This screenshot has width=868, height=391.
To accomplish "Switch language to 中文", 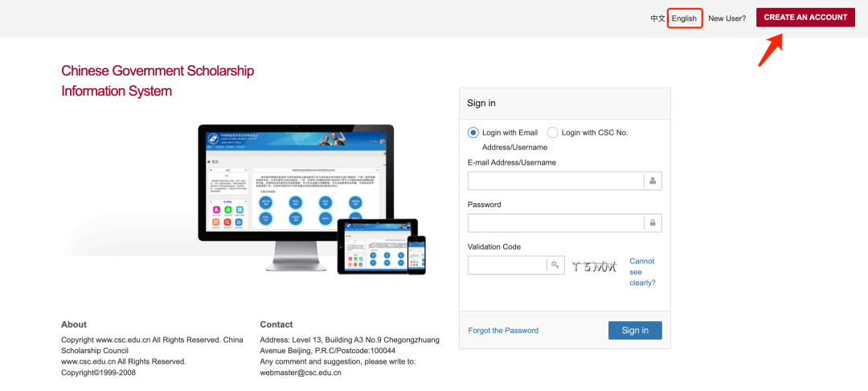I will [x=657, y=18].
